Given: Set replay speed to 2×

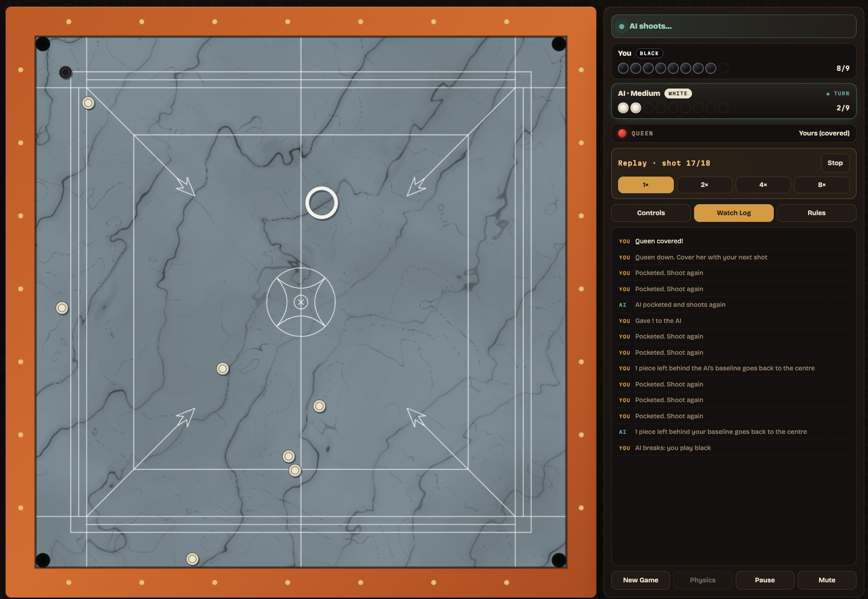Looking at the screenshot, I should [705, 185].
